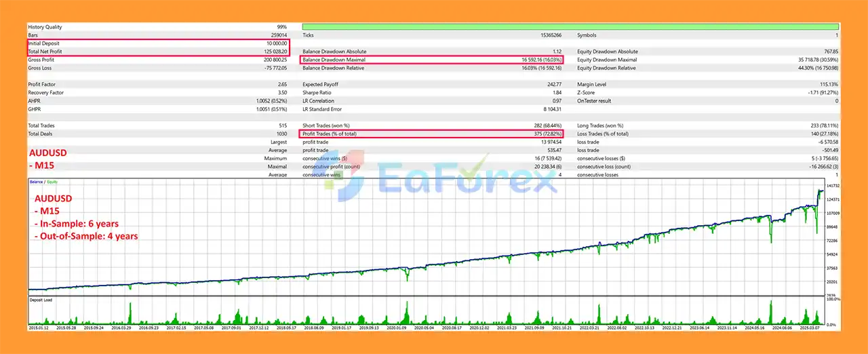Click the Equity legend label on chart
Screen dimensions: 868x354
point(53,183)
